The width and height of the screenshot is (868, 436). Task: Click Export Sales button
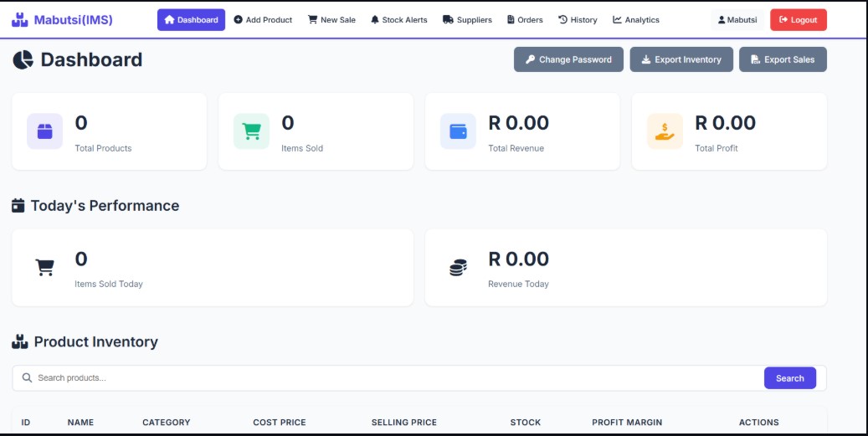(783, 59)
